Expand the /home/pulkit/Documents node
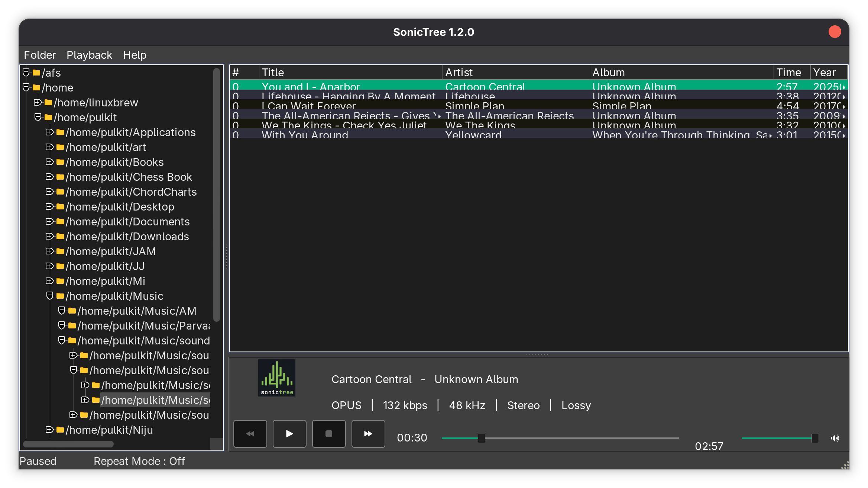 coord(49,221)
